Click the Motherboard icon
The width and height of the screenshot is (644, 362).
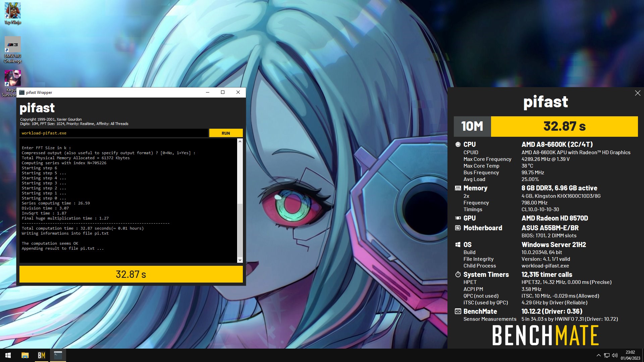click(x=458, y=228)
